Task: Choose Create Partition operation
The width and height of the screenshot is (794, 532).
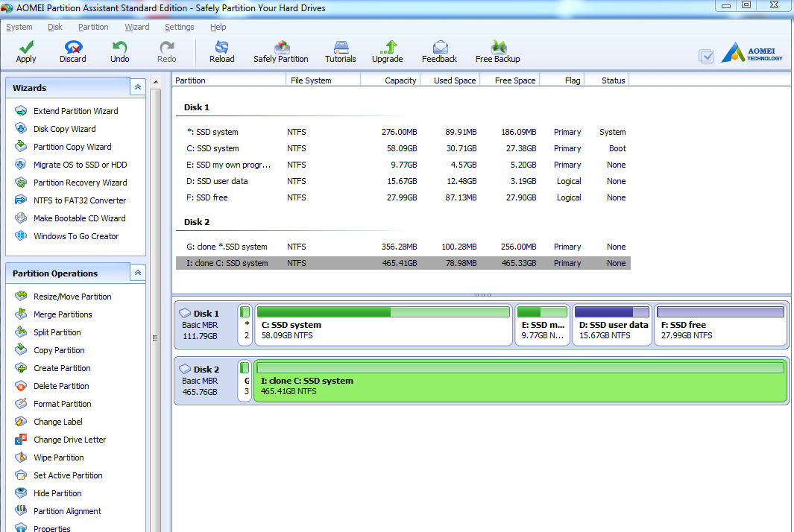Action: (62, 368)
